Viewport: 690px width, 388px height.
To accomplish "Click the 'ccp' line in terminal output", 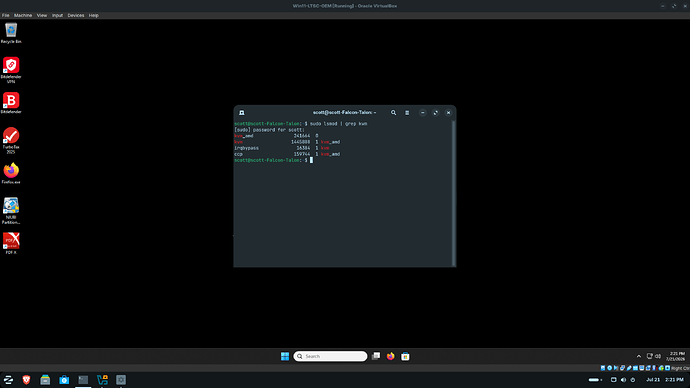I will pos(287,154).
